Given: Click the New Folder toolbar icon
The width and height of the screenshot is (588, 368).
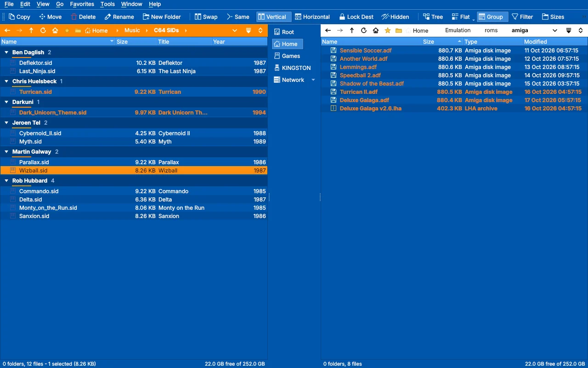Looking at the screenshot, I should coord(146,17).
